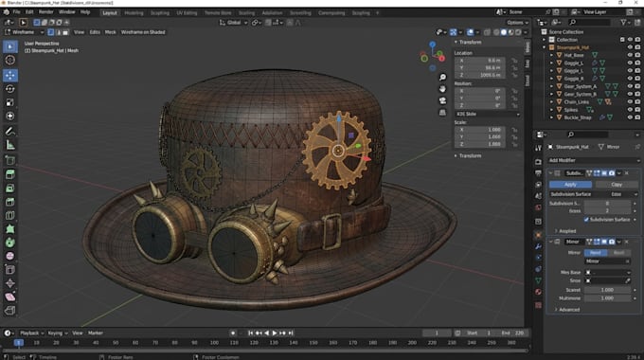Expand the Collection row in outliner
The height and width of the screenshot is (360, 644).
545,40
